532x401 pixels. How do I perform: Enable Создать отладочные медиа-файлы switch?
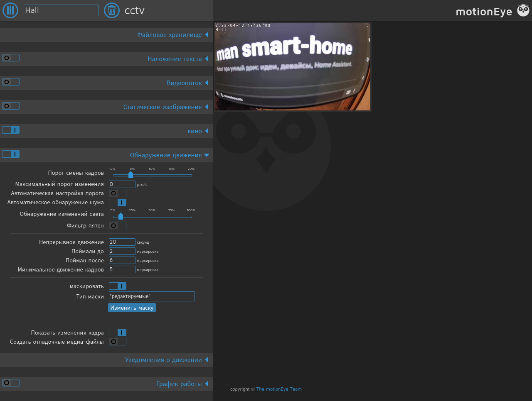click(x=118, y=342)
